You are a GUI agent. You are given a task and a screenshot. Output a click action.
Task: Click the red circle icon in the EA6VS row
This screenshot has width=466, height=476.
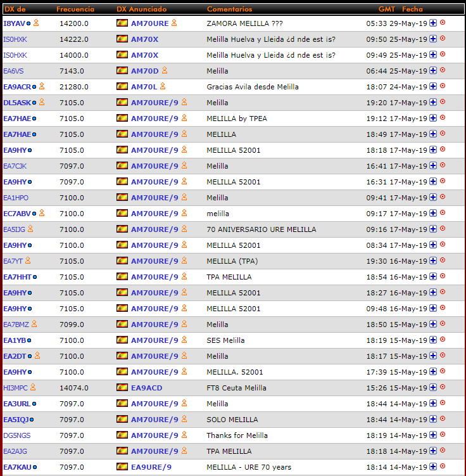click(443, 70)
